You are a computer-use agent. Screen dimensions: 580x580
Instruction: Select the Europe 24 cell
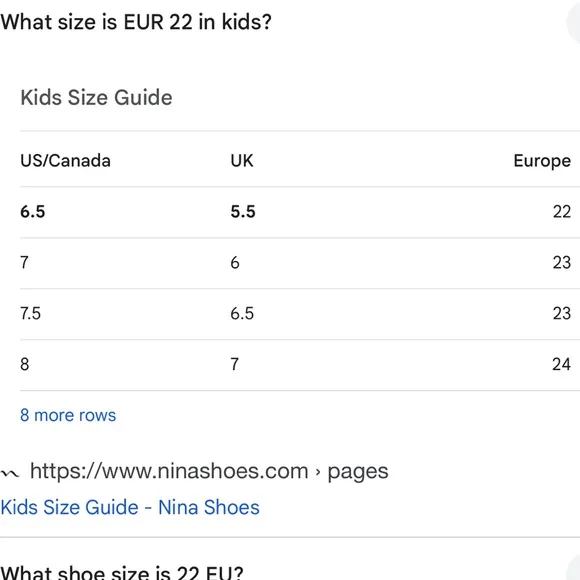562,364
